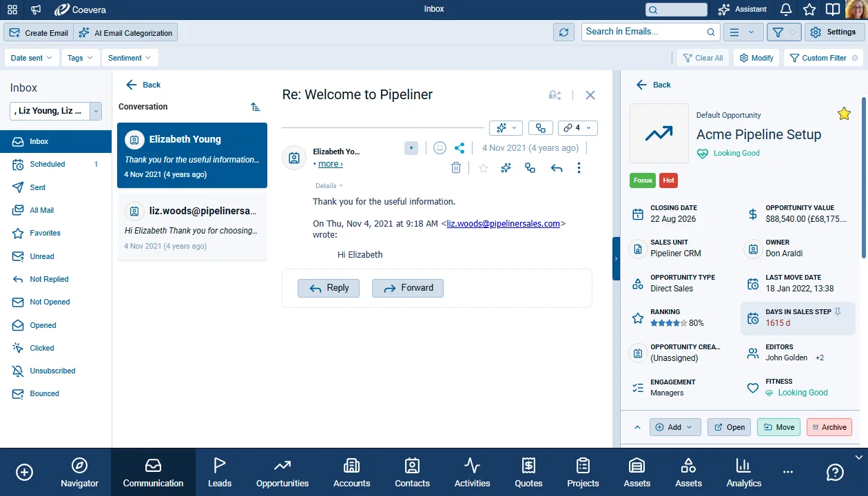The width and height of the screenshot is (868, 496).
Task: Open the Sent folder
Action: [56, 187]
